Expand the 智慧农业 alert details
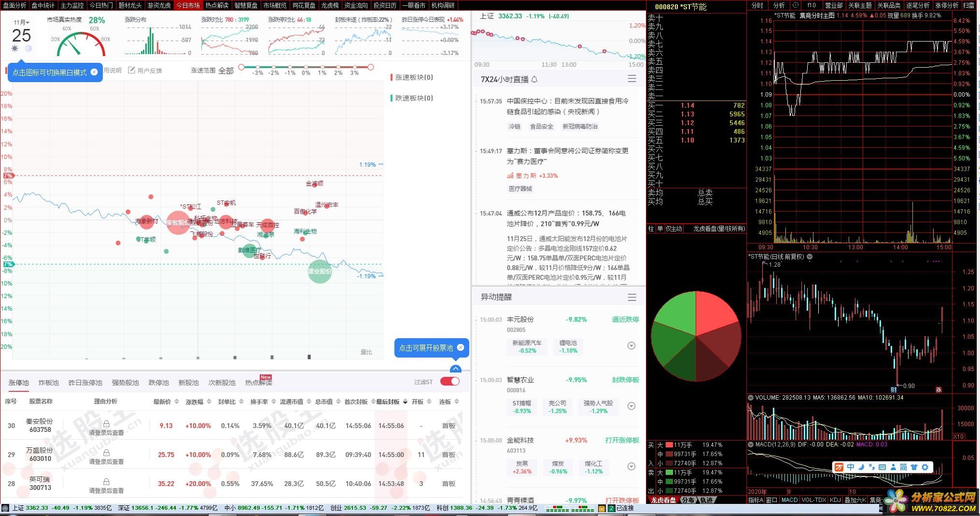 (x=631, y=406)
